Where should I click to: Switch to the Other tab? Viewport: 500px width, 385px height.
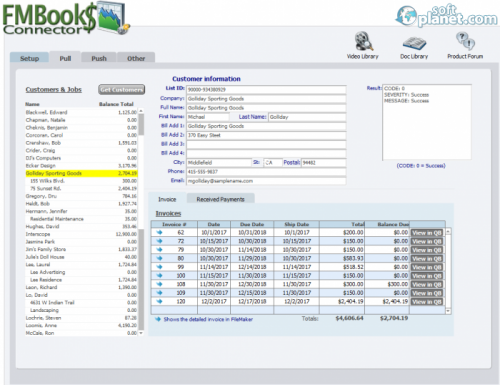[x=136, y=58]
